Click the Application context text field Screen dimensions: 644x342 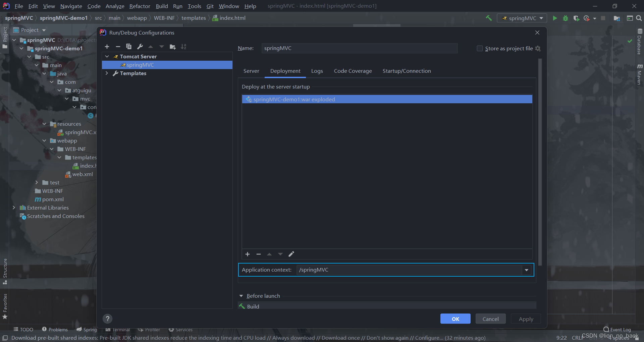(x=409, y=270)
